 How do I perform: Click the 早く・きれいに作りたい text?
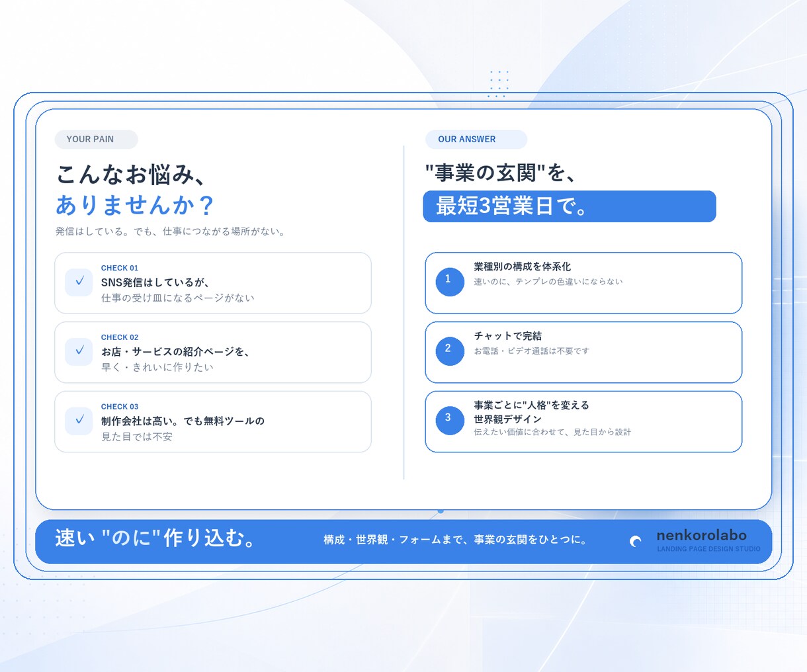(x=157, y=367)
